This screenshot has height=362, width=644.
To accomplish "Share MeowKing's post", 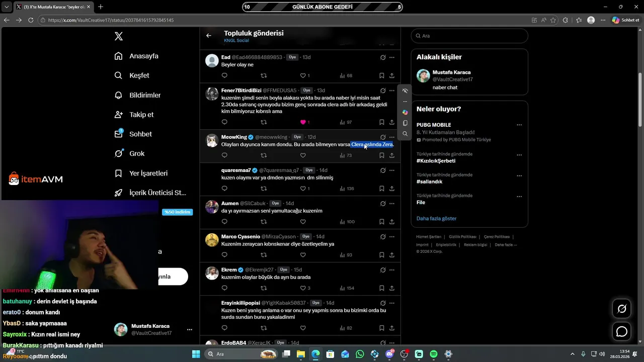I will (x=392, y=155).
